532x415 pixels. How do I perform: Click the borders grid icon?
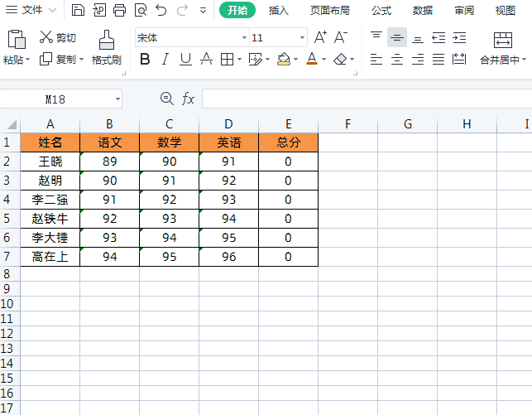(x=227, y=59)
